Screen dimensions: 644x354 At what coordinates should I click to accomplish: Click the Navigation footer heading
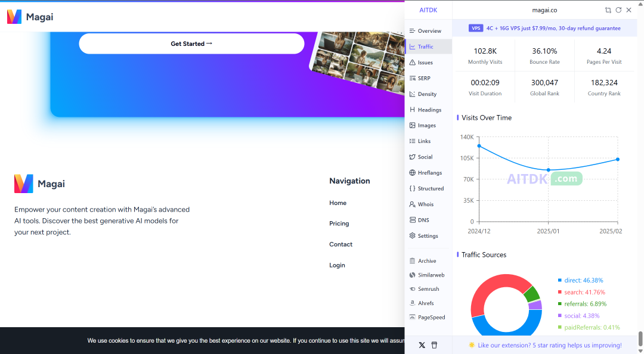point(349,181)
